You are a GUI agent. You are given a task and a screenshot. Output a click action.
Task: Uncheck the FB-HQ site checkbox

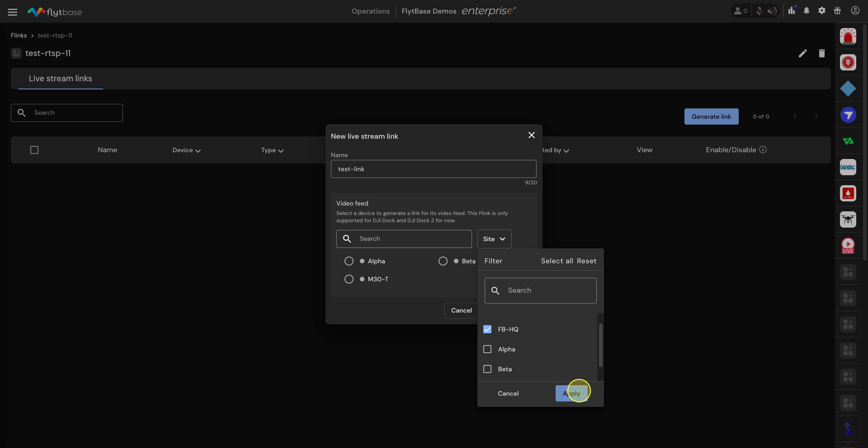coord(487,329)
